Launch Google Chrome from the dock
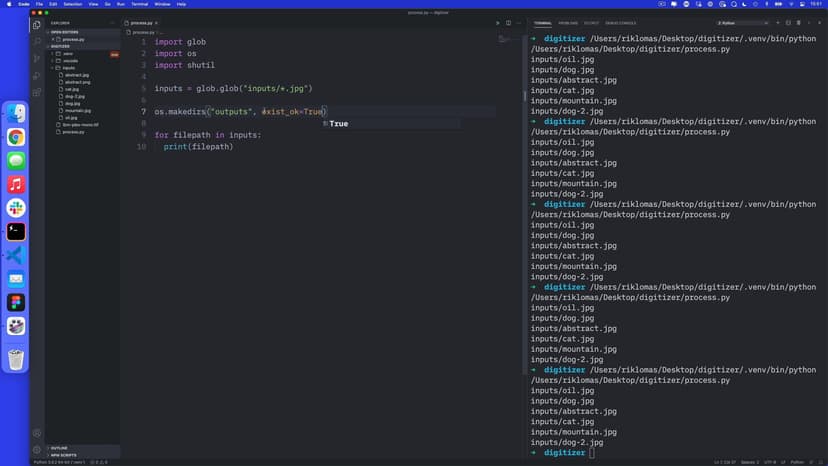This screenshot has height=466, width=828. [16, 137]
